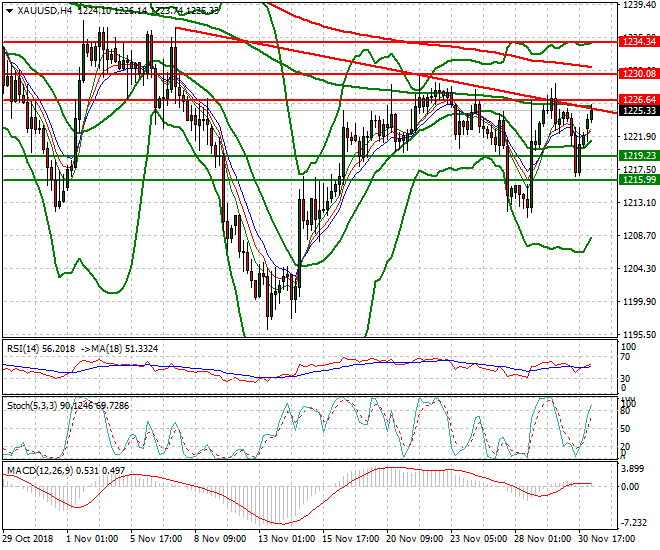
Task: Select the MACD scale value 0.00
Action: click(x=630, y=486)
